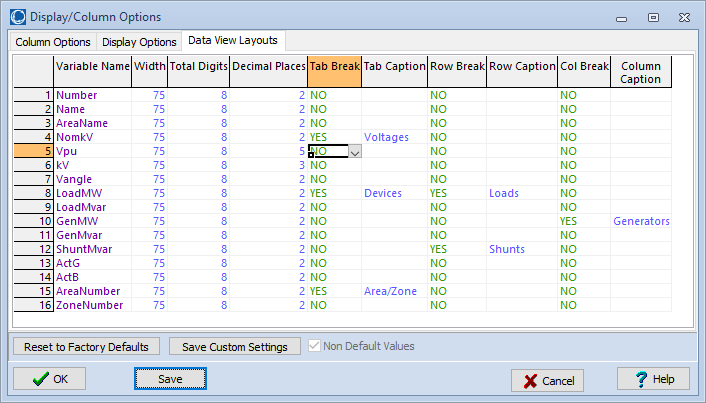Toggle the Non Default Values checkbox
This screenshot has width=706, height=403.
point(315,347)
